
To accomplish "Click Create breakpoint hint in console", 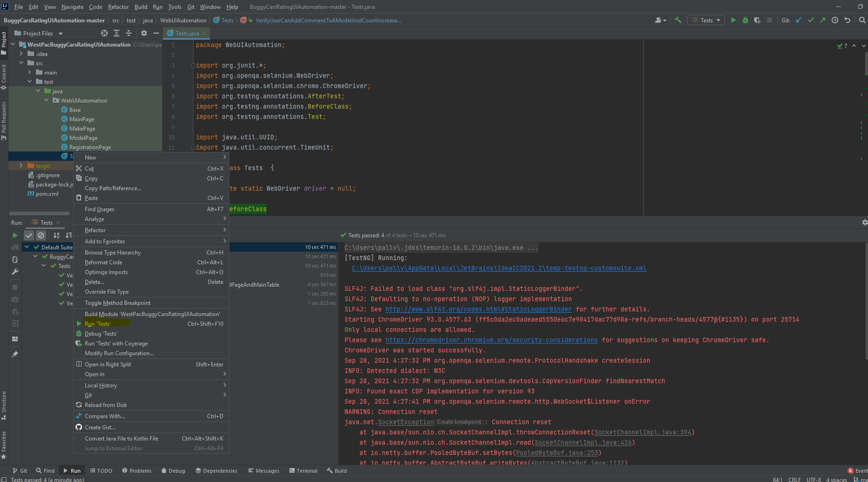I will coord(459,422).
